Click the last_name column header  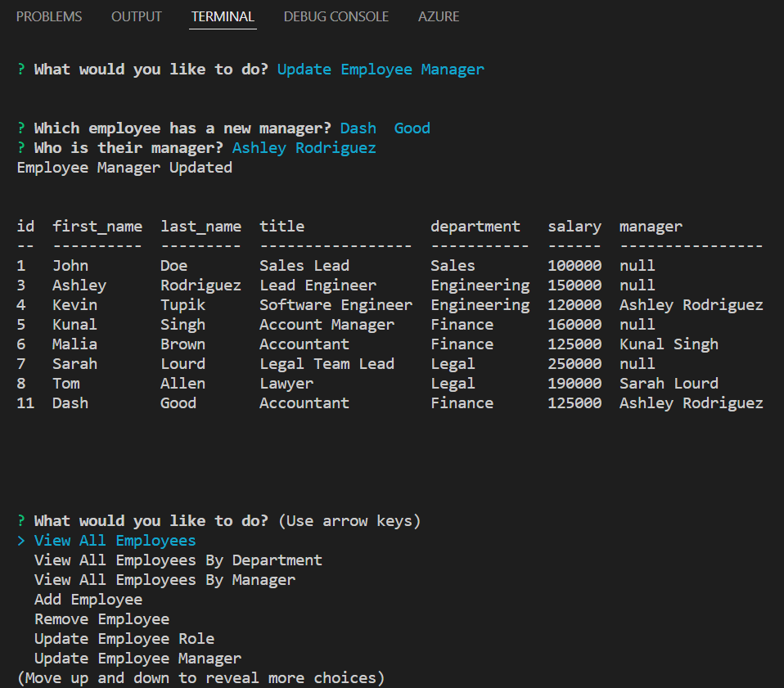(201, 227)
